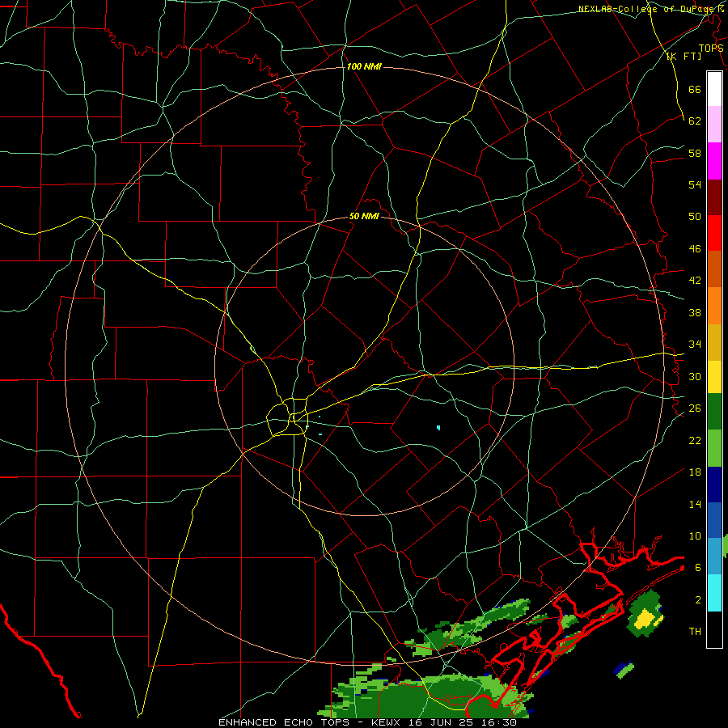The height and width of the screenshot is (728, 728).
Task: Click the isolated cyan echo inside 50 NMI ring
Action: pos(438,428)
